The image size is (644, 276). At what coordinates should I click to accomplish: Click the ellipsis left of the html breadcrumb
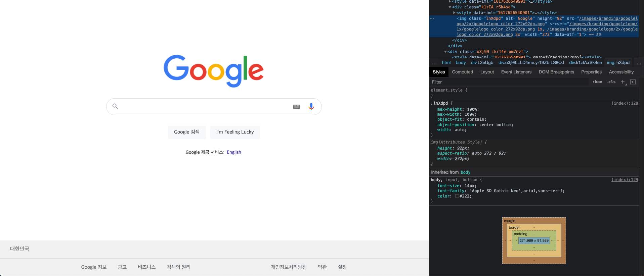(x=434, y=63)
